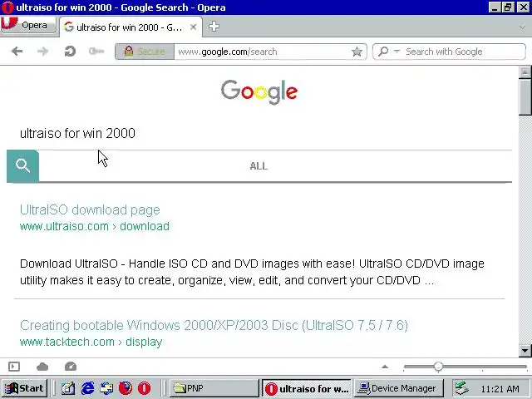Click the 11:21 AM clock
The width and height of the screenshot is (532, 399).
[500, 389]
